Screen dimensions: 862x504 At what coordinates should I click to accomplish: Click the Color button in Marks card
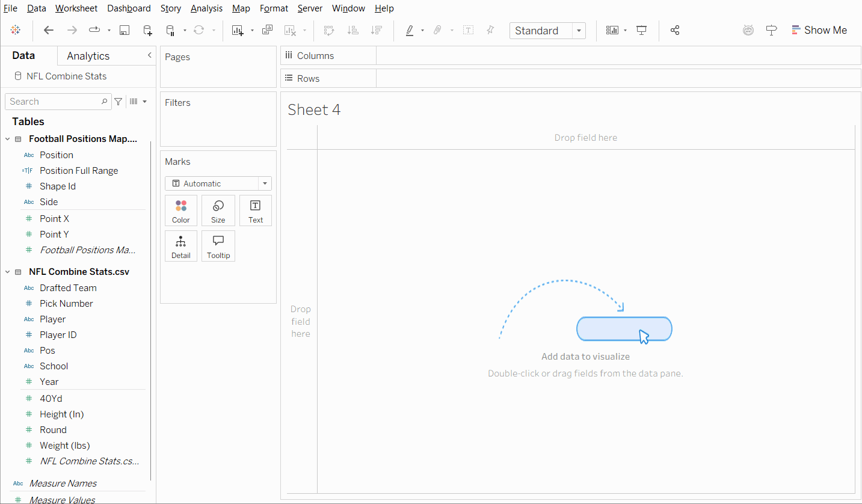coord(181,211)
